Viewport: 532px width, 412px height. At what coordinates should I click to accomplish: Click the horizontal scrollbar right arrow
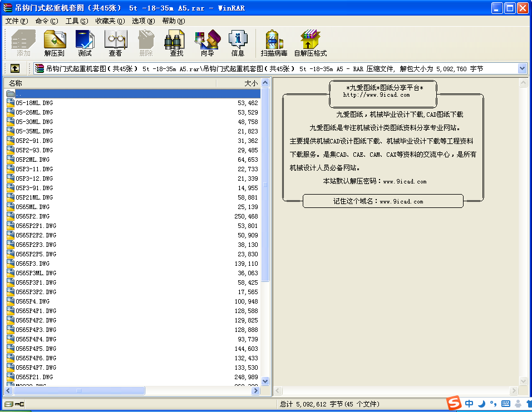255,391
